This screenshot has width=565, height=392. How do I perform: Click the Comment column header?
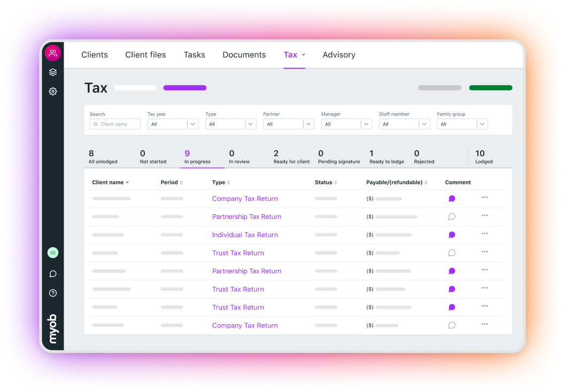click(458, 183)
